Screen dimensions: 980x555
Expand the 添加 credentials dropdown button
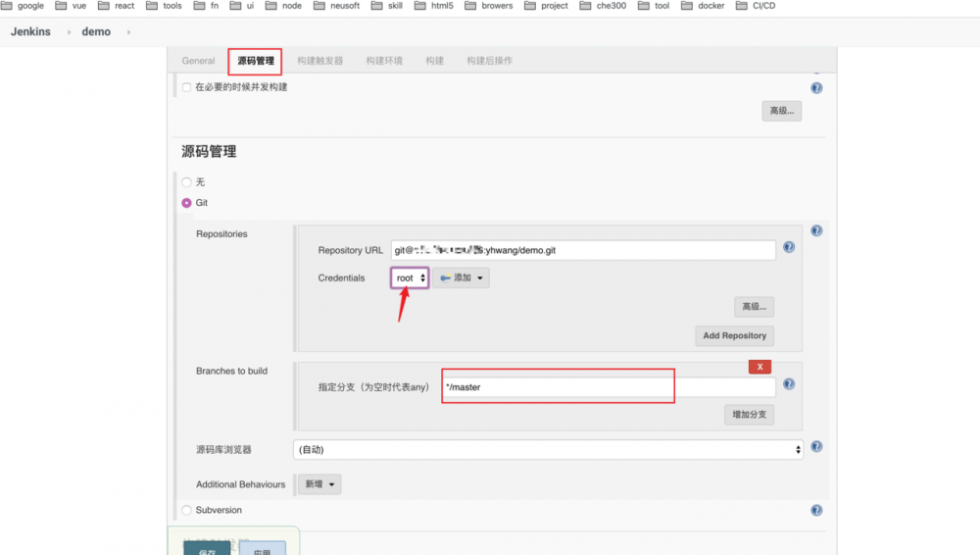461,277
